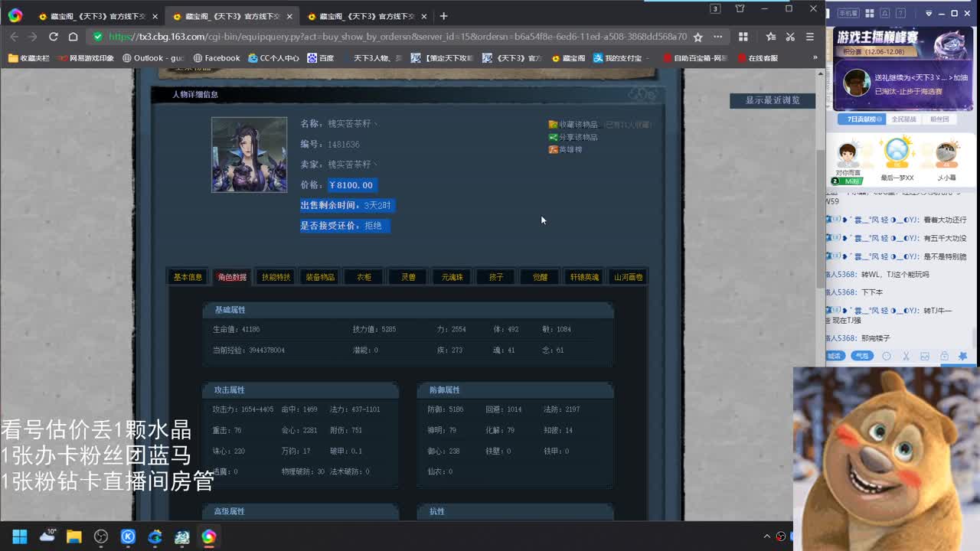980x551 pixels.
Task: Open the 山河画卷 tab
Action: click(628, 277)
